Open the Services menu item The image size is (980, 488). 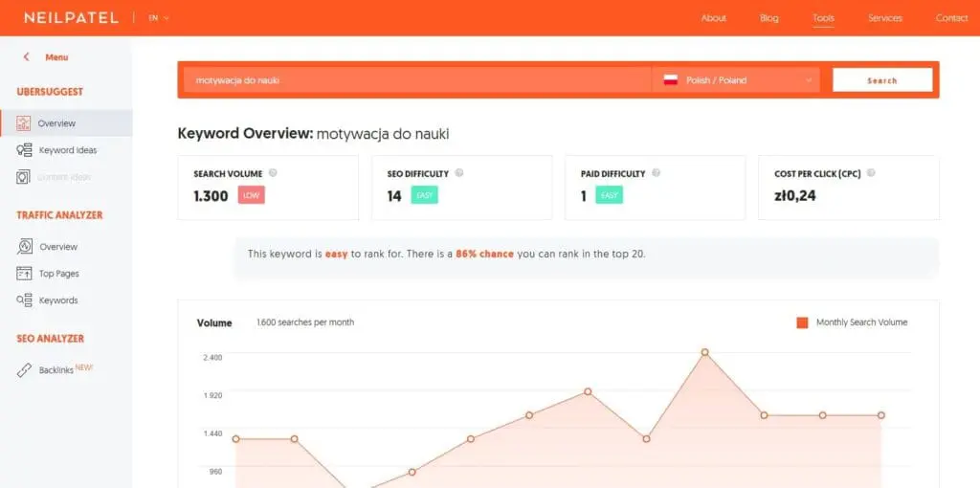tap(885, 18)
